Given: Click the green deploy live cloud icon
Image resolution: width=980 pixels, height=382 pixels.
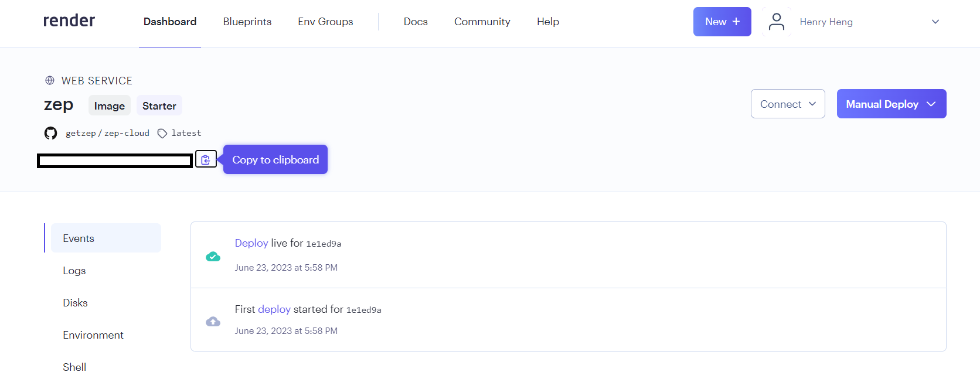Looking at the screenshot, I should click(213, 257).
